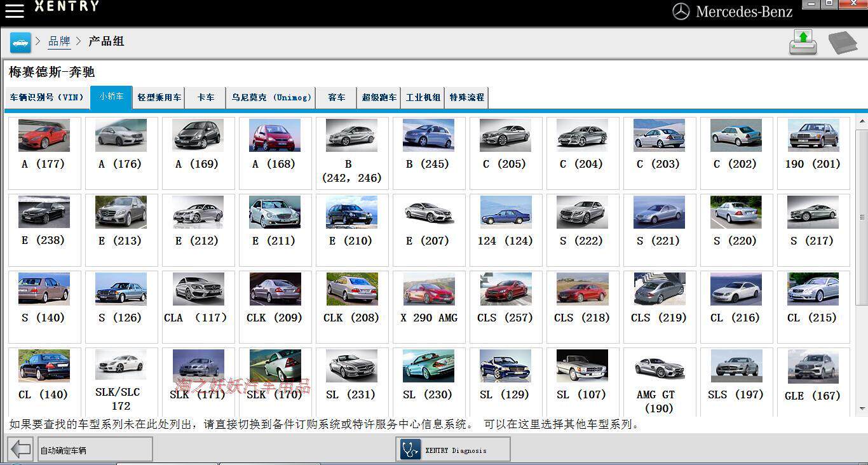Click the XENTRY Diagnosis stethoscope icon
Image resolution: width=868 pixels, height=465 pixels.
[410, 450]
